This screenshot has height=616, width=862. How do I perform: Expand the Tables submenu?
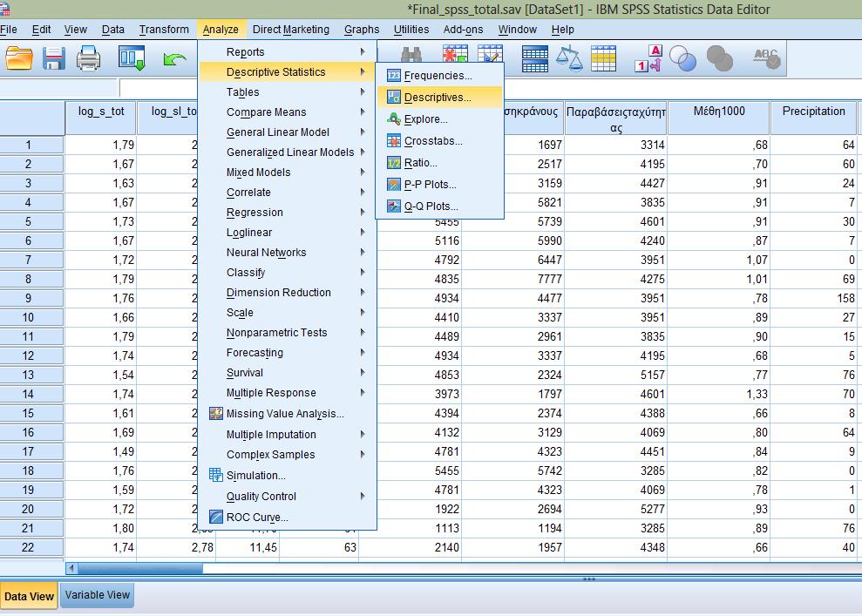click(x=288, y=91)
